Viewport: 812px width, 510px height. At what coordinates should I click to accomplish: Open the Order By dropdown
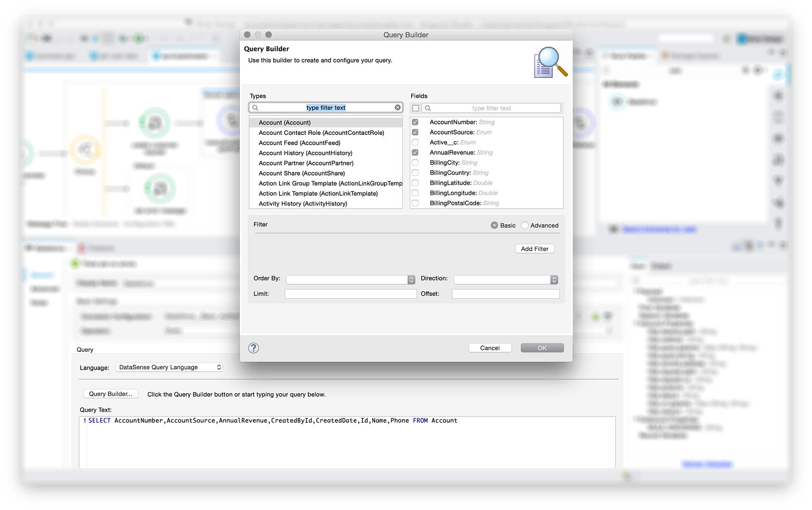coord(351,280)
